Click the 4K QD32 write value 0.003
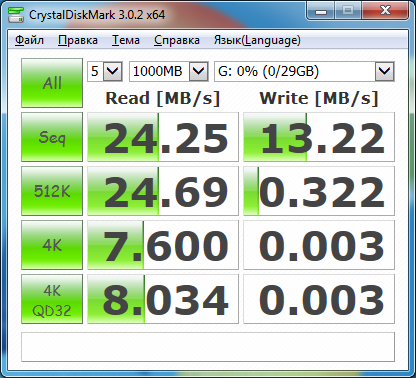 [x=319, y=299]
